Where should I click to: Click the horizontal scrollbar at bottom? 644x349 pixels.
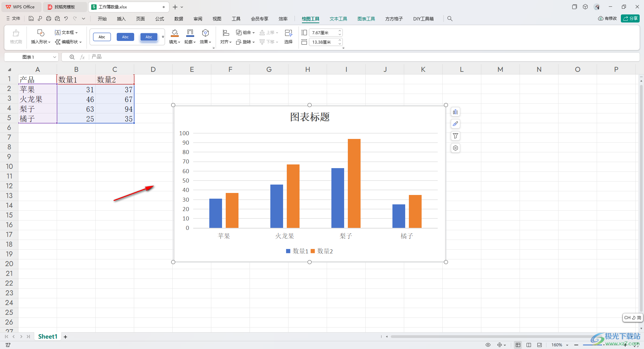click(x=496, y=337)
